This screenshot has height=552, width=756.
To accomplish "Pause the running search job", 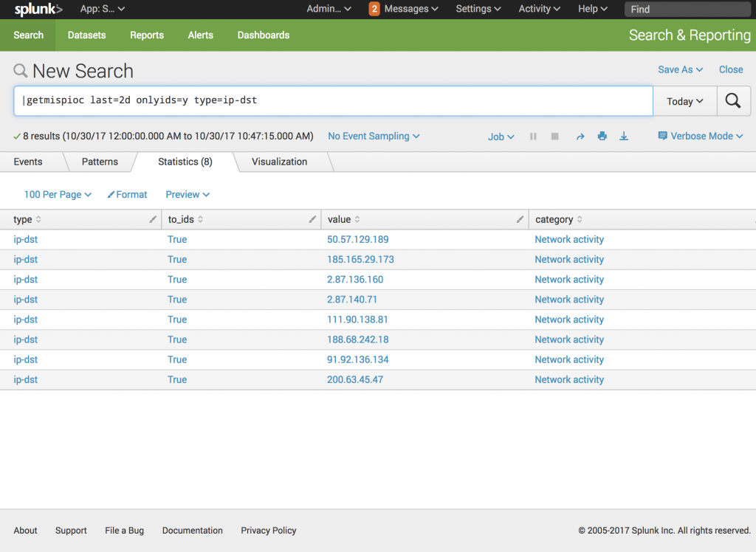I will coord(533,137).
